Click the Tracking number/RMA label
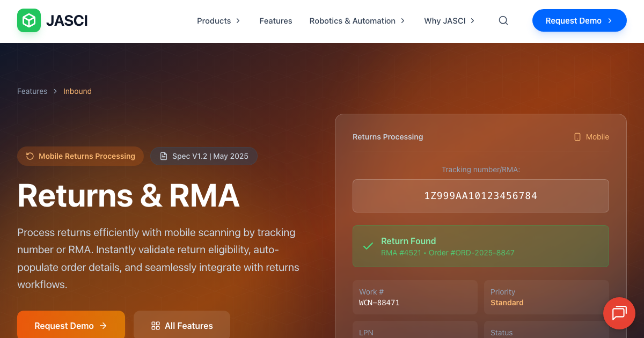This screenshot has width=644, height=338. pos(481,170)
